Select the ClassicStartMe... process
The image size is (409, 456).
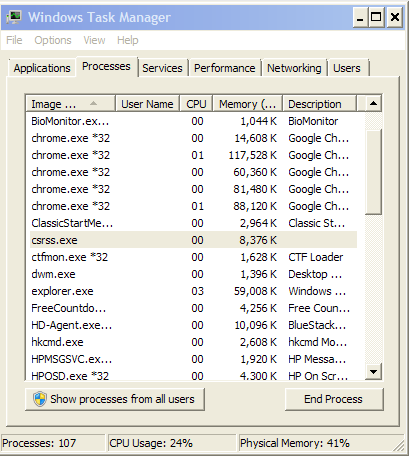[193, 223]
